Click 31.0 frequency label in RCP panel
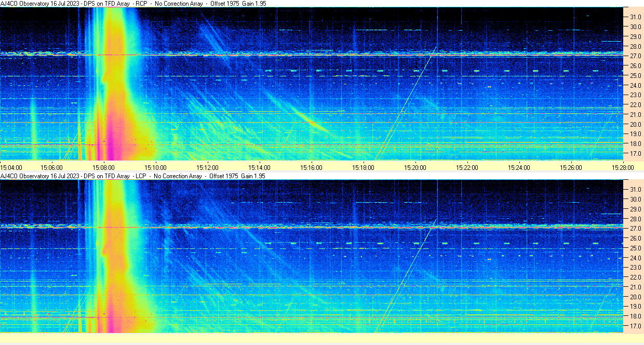The image size is (644, 345). click(636, 17)
